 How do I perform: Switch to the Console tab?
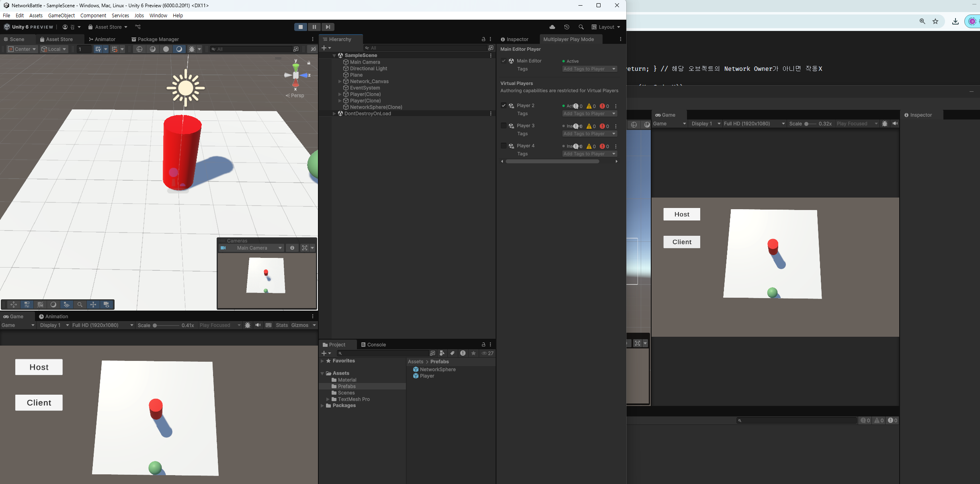point(373,344)
